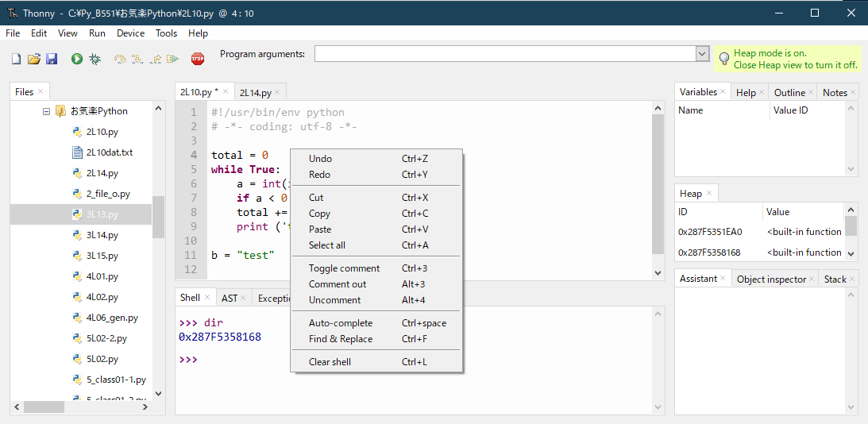This screenshot has height=424, width=868.
Task: Click the Step over debug icon
Action: [x=121, y=59]
